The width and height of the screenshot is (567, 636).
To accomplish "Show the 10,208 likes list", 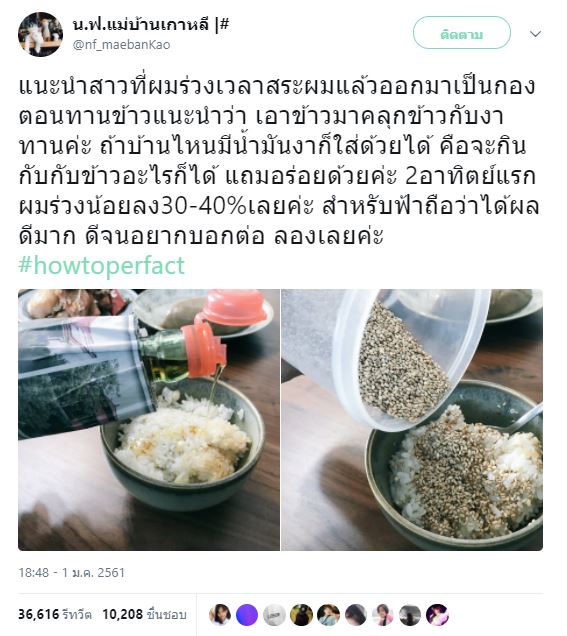I will (x=144, y=614).
